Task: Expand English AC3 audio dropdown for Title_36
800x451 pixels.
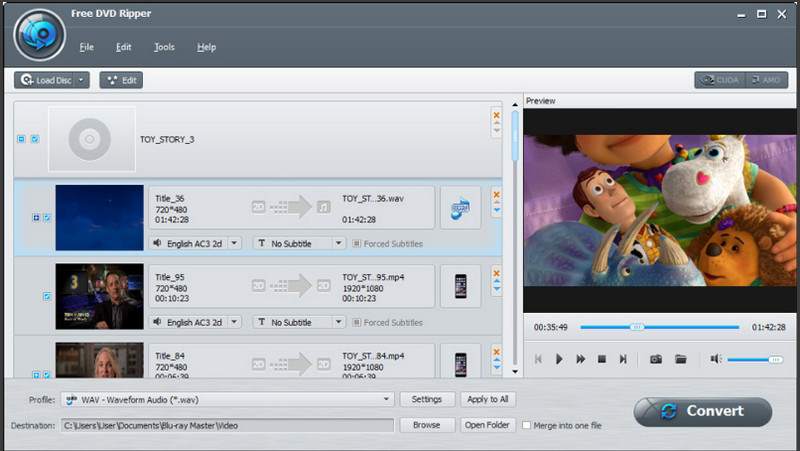Action: click(234, 243)
